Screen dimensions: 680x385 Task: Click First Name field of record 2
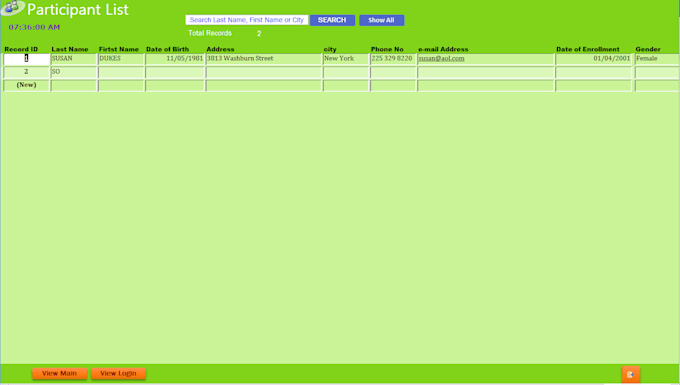pos(121,72)
